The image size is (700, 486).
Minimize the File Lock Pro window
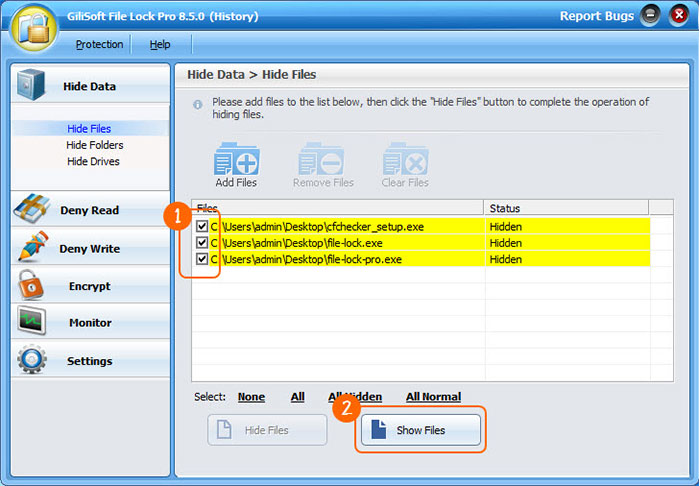click(x=650, y=16)
